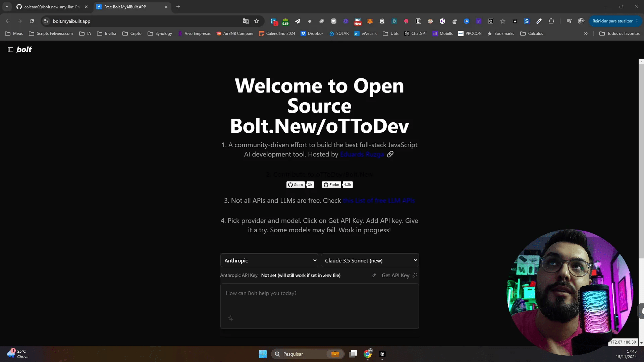Viewport: 644px width, 362px height.
Task: Open the Windows Start menu
Action: pyautogui.click(x=263, y=354)
